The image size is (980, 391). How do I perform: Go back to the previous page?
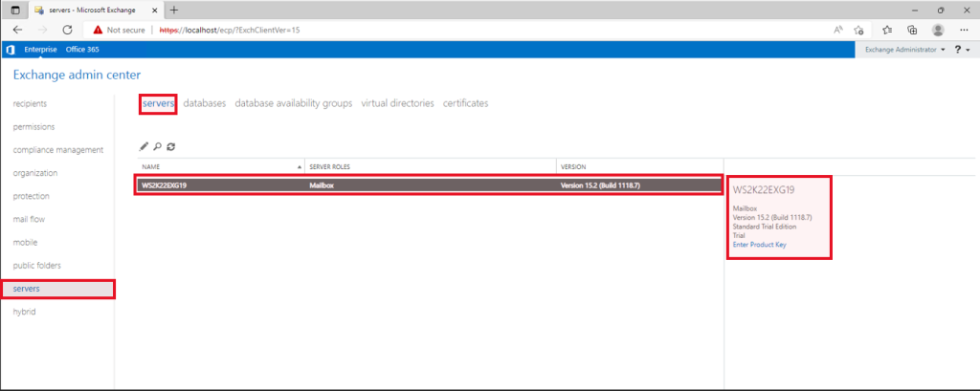[17, 30]
